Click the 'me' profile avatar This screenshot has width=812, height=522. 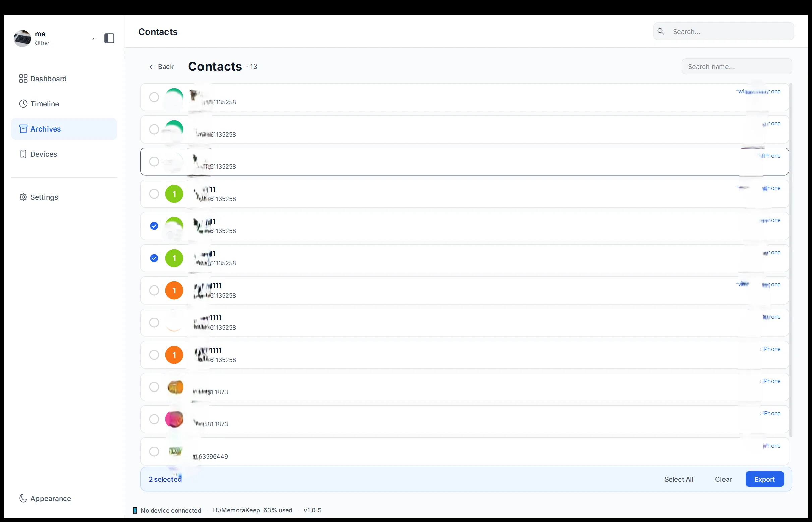pyautogui.click(x=22, y=38)
